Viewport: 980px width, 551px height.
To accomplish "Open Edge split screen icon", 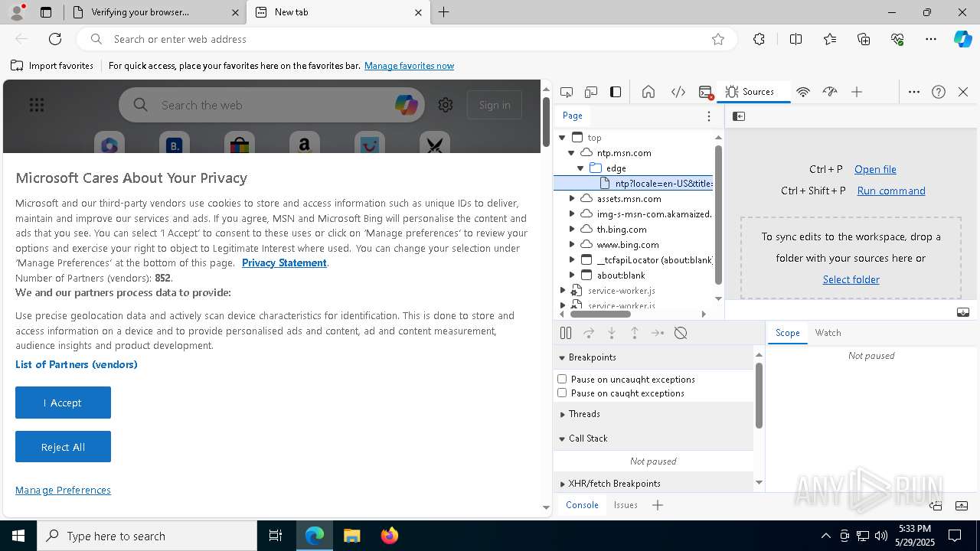I will tap(795, 39).
